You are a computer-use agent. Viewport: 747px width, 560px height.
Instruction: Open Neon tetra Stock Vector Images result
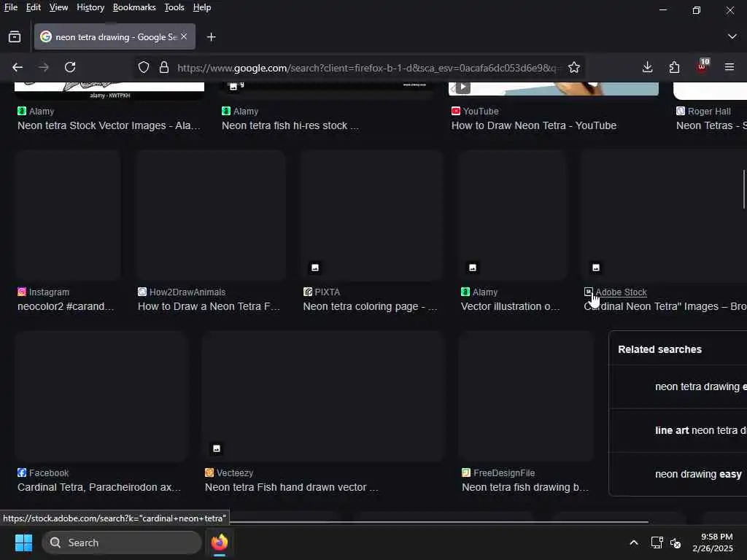pyautogui.click(x=109, y=125)
